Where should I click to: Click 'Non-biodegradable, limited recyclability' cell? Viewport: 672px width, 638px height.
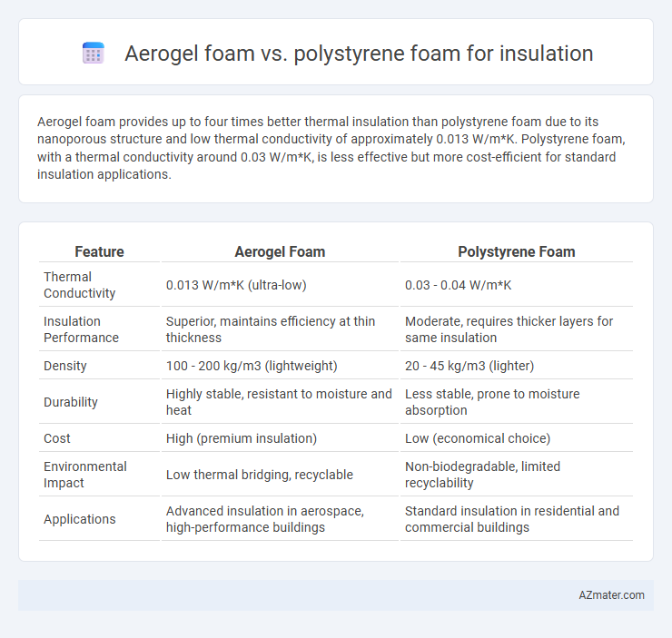[517, 475]
